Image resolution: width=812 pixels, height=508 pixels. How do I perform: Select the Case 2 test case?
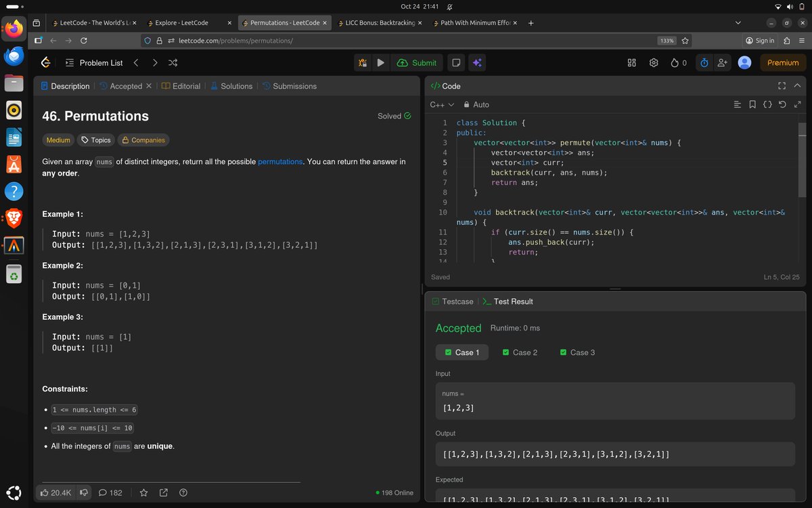tap(520, 352)
